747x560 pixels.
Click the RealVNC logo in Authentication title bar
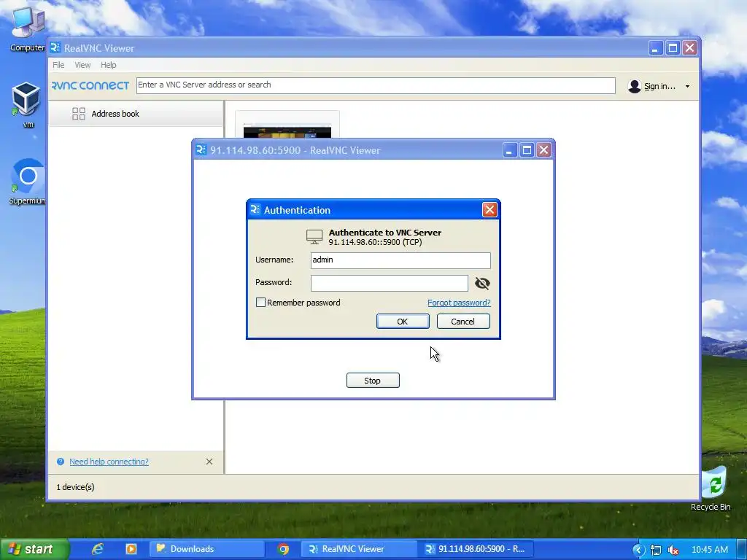click(255, 209)
